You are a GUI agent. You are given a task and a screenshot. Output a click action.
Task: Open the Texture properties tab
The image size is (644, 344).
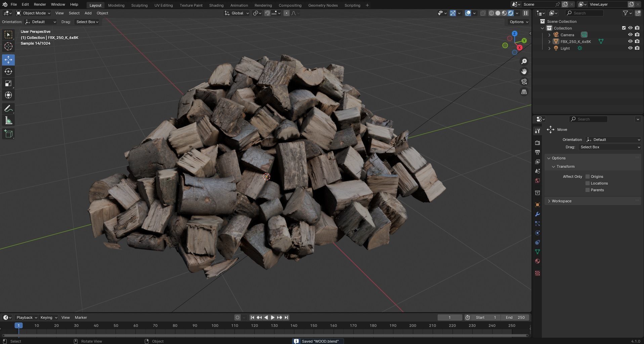(x=537, y=273)
